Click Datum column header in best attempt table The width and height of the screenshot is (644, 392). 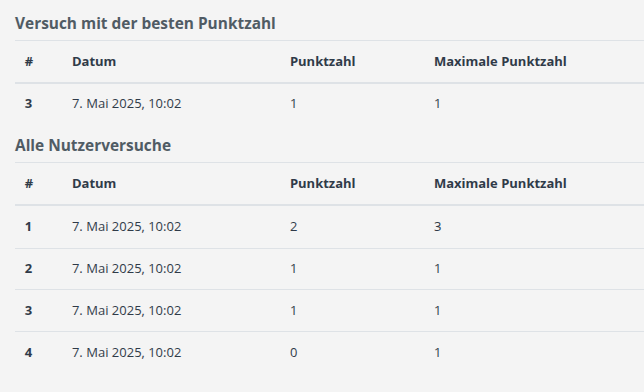point(94,62)
